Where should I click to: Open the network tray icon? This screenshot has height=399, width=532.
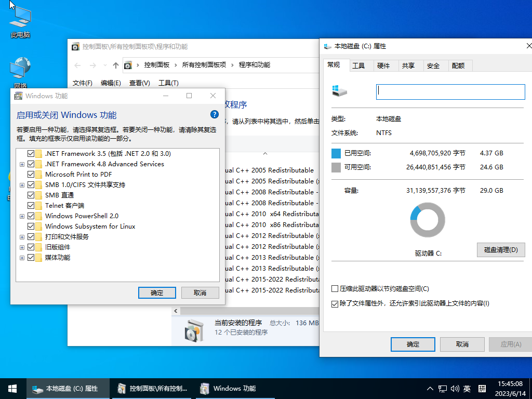pos(443,389)
